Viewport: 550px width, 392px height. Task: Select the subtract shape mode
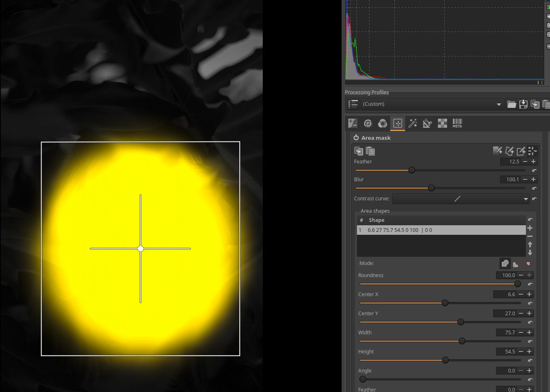[516, 263]
